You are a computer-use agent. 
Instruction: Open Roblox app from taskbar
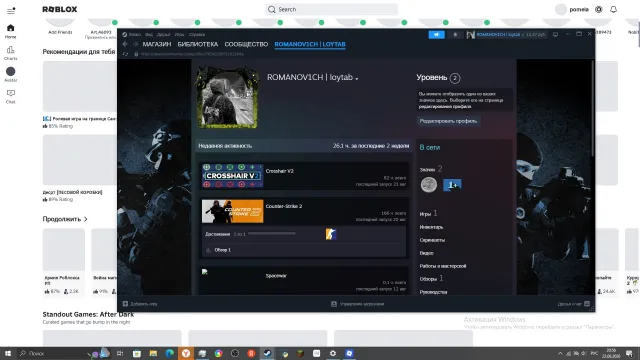click(349, 353)
